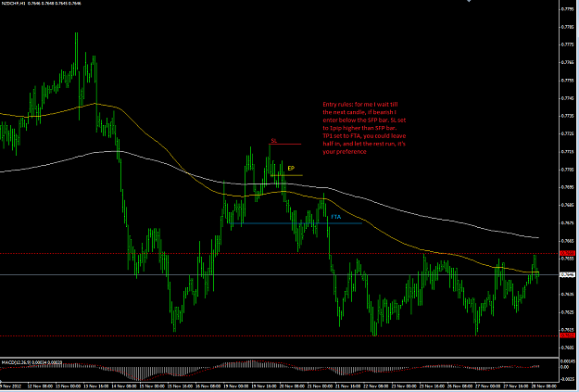Screen dimensions: 579x392
Task: Click the 14 Nov 08:00 time label
Action: pyautogui.click(x=123, y=386)
